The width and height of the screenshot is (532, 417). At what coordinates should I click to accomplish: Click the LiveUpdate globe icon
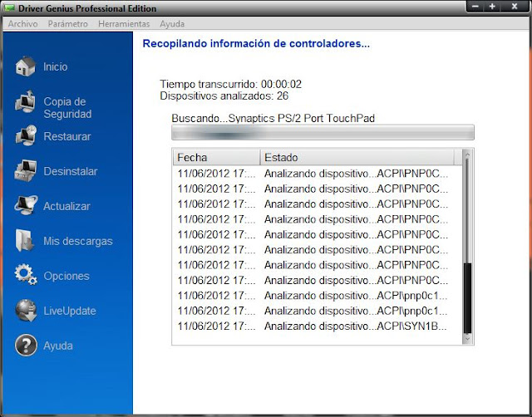pos(26,310)
